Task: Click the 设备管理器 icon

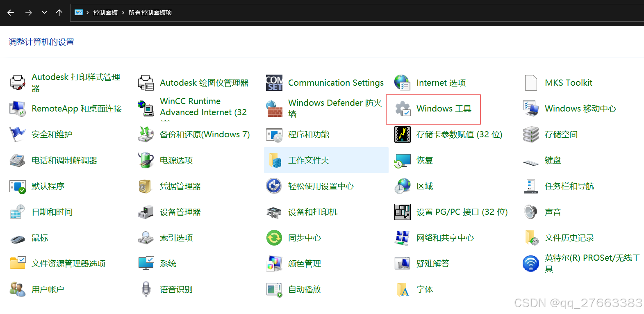Action: click(146, 212)
